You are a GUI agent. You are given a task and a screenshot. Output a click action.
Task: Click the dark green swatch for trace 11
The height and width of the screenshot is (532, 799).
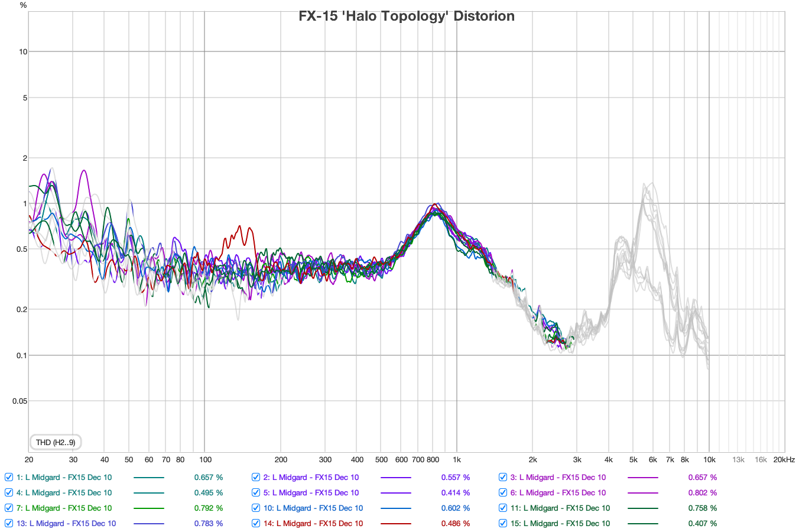tap(643, 508)
